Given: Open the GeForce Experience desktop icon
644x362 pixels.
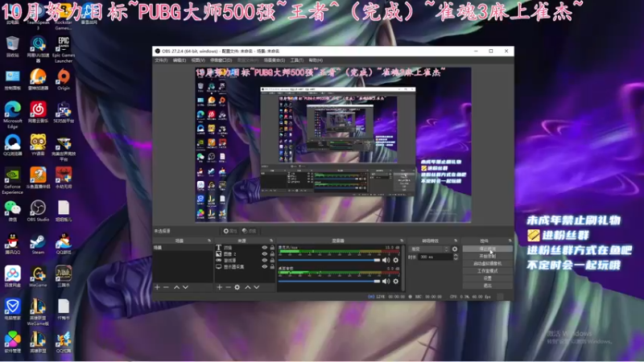Looking at the screenshot, I should (x=13, y=180).
